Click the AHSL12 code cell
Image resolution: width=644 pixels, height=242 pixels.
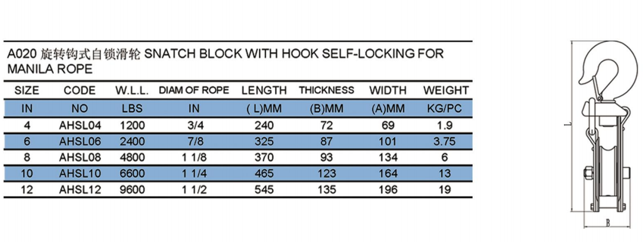[x=80, y=189]
